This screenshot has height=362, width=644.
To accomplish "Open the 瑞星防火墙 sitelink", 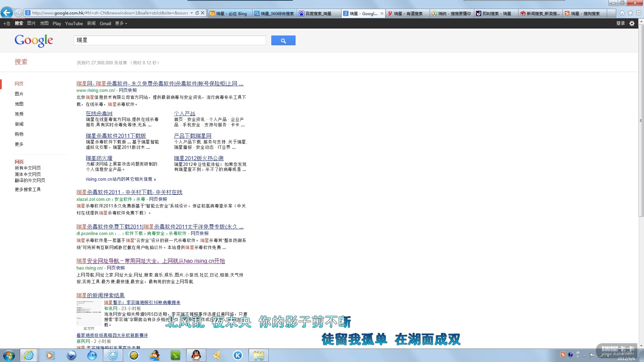I will [99, 158].
